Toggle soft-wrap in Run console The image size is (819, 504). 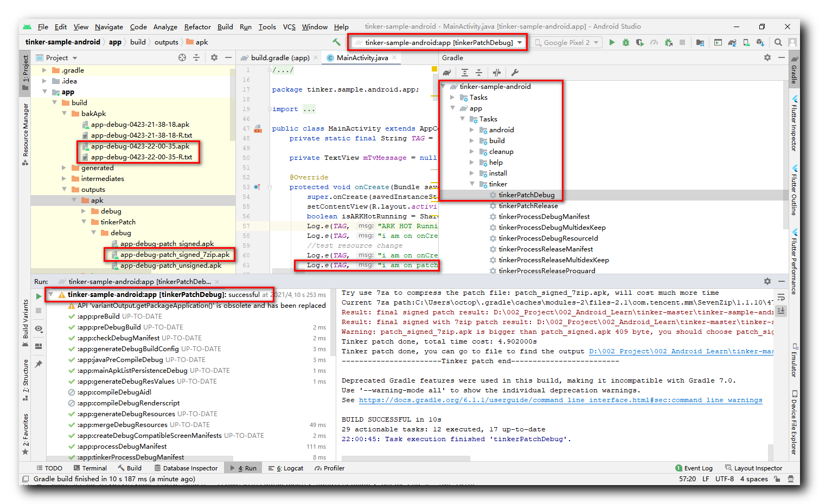tap(781, 297)
